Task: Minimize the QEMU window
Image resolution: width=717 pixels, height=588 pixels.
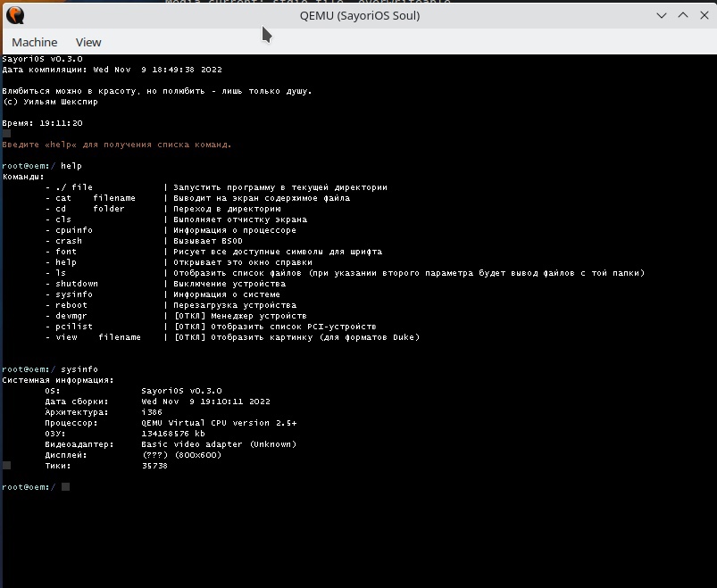Action: click(x=662, y=15)
